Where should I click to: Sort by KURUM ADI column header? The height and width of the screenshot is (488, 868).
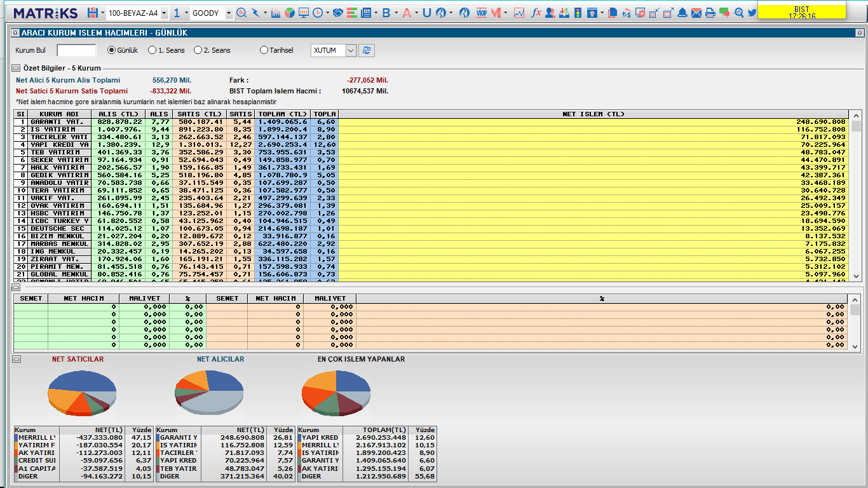click(x=59, y=114)
